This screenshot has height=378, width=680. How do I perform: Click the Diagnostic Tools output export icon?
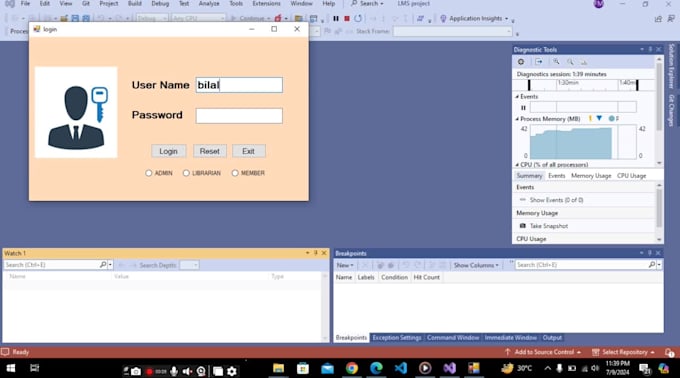pyautogui.click(x=539, y=62)
